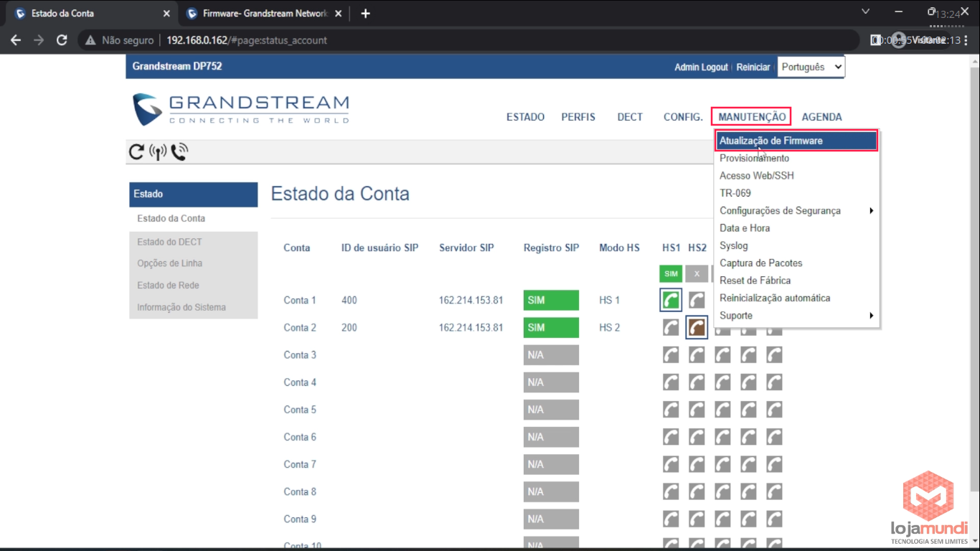
Task: Click the HS1 handset icon for Conta 8
Action: tap(671, 491)
